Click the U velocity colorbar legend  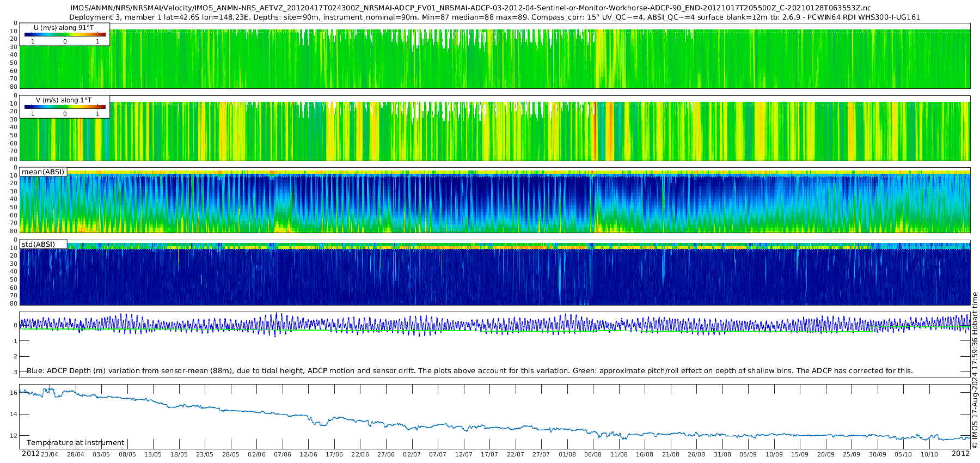click(x=64, y=35)
